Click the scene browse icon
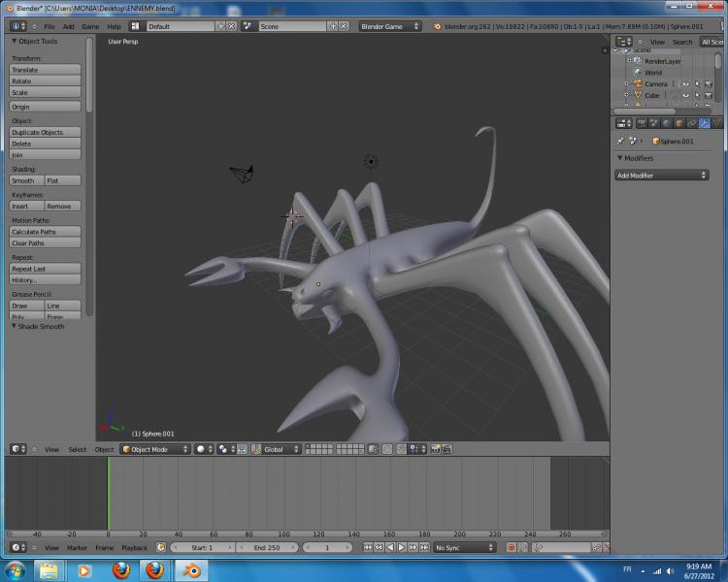Screen dimensions: 728x582 coord(248,26)
